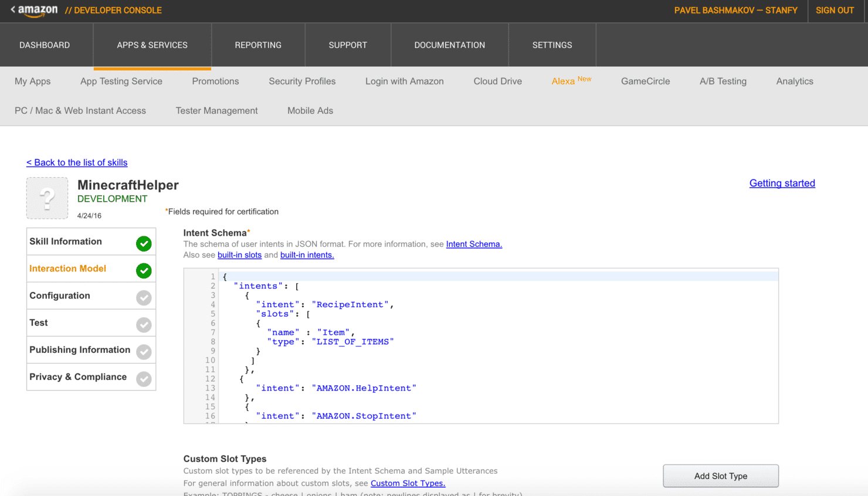Open Tester Management
This screenshot has width=868, height=496.
[217, 111]
